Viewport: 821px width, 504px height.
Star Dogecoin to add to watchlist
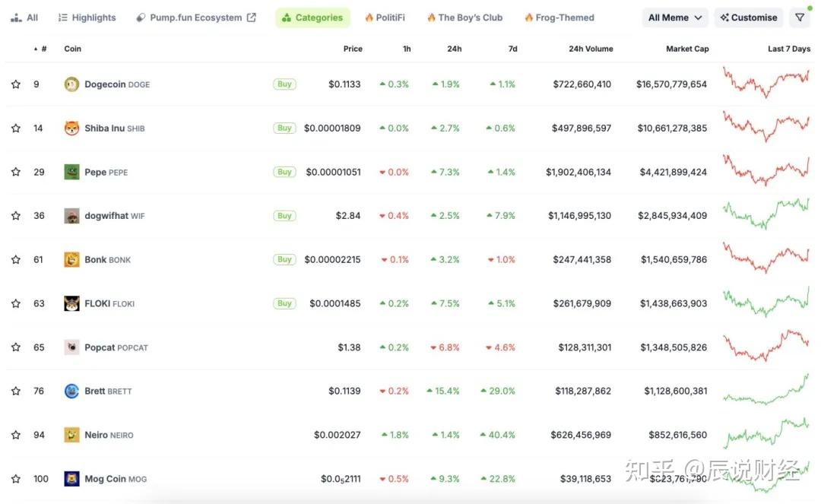coord(16,84)
